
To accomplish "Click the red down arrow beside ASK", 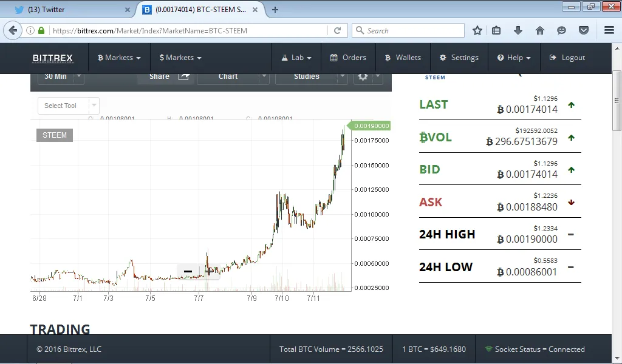I will point(571,203).
